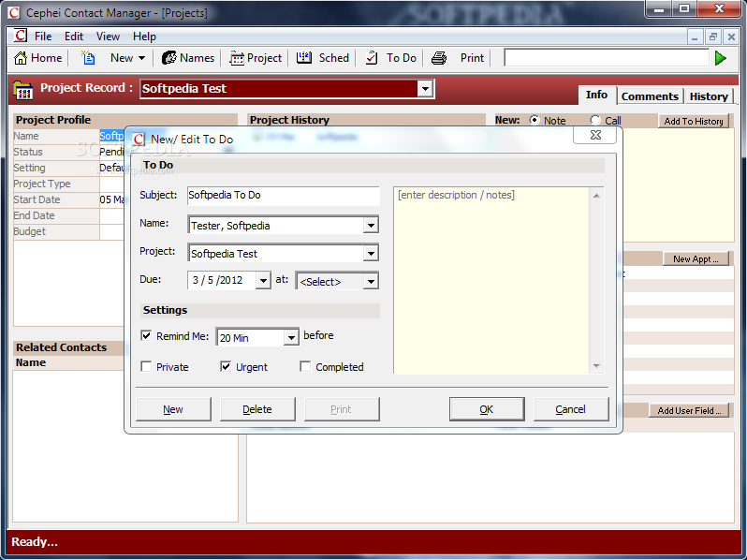Click the disabled Print button in dialog
747x560 pixels.
pyautogui.click(x=341, y=409)
